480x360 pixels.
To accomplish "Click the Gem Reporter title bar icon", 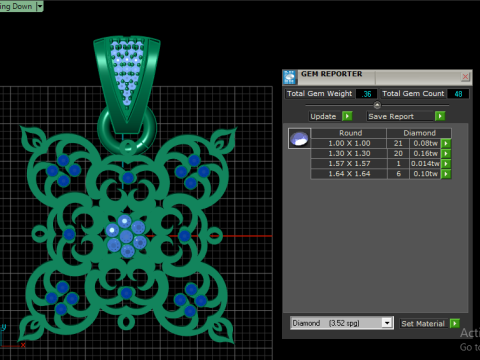I will point(290,77).
